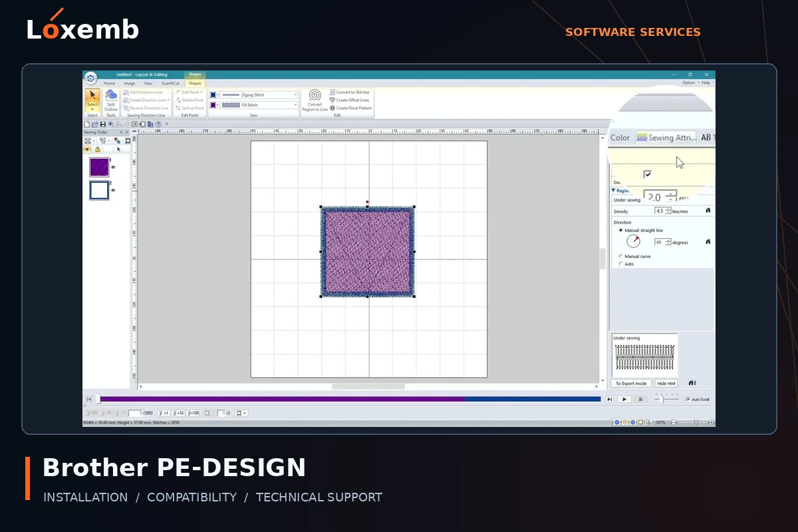Click the zoom out minus icon in status bar
The width and height of the screenshot is (798, 532).
tap(674, 422)
